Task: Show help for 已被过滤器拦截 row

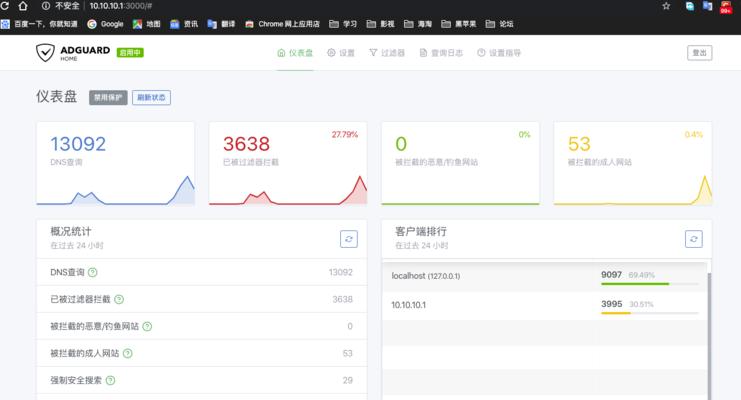Action: pyautogui.click(x=119, y=299)
